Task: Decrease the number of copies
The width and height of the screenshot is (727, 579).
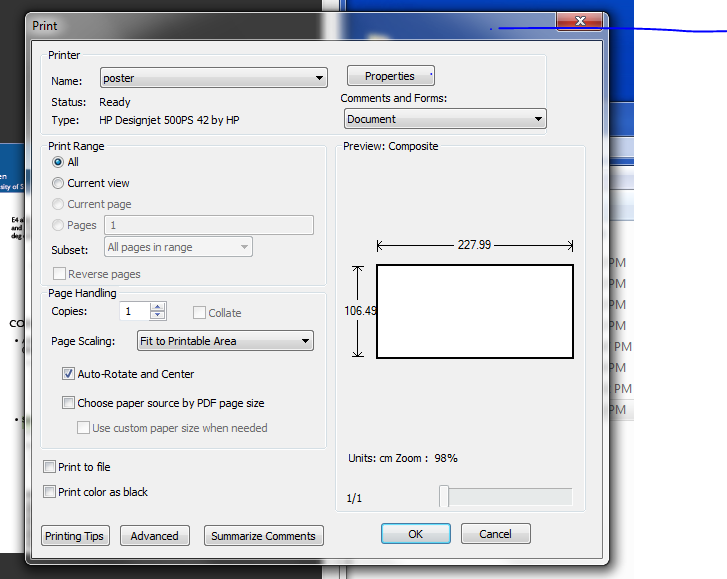Action: point(158,316)
